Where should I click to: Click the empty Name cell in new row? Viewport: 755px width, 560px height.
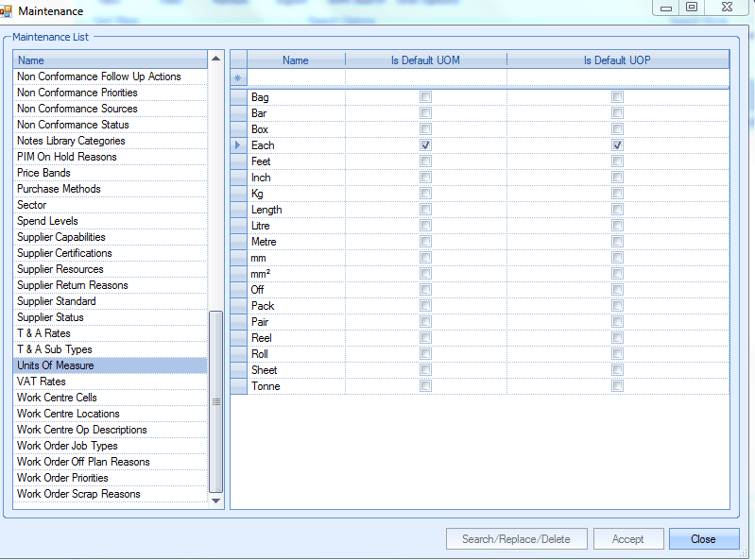point(296,77)
